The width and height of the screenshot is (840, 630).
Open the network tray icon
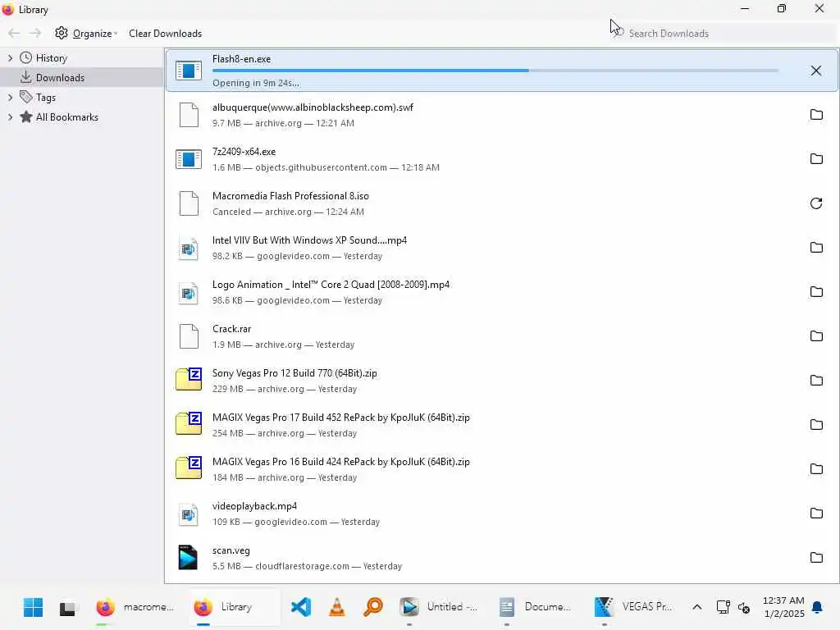[x=724, y=607]
